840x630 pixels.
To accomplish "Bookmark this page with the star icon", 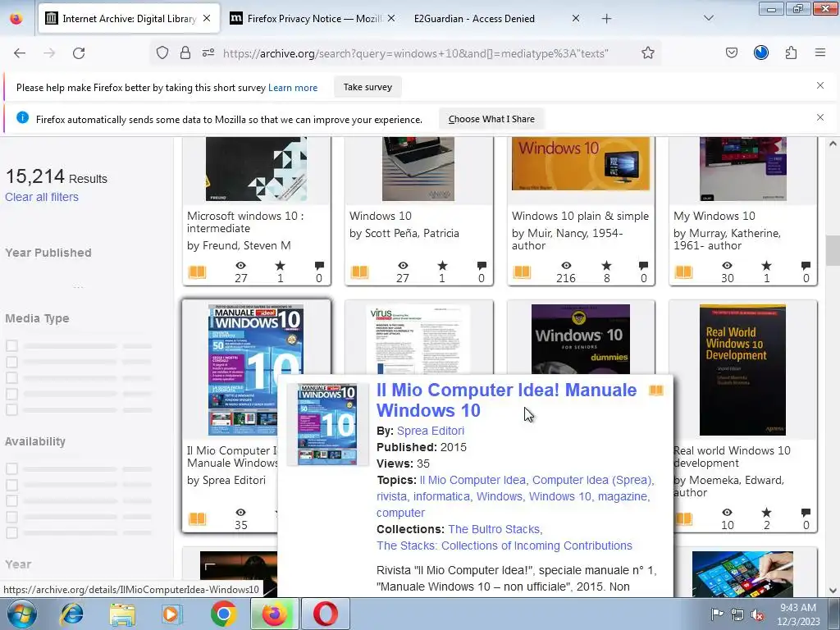I will [648, 53].
